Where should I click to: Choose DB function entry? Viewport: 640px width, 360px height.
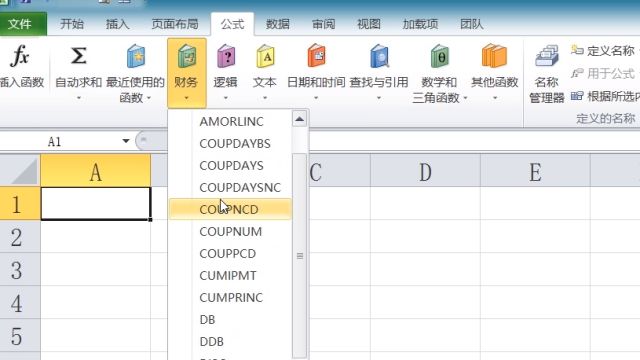(231, 320)
